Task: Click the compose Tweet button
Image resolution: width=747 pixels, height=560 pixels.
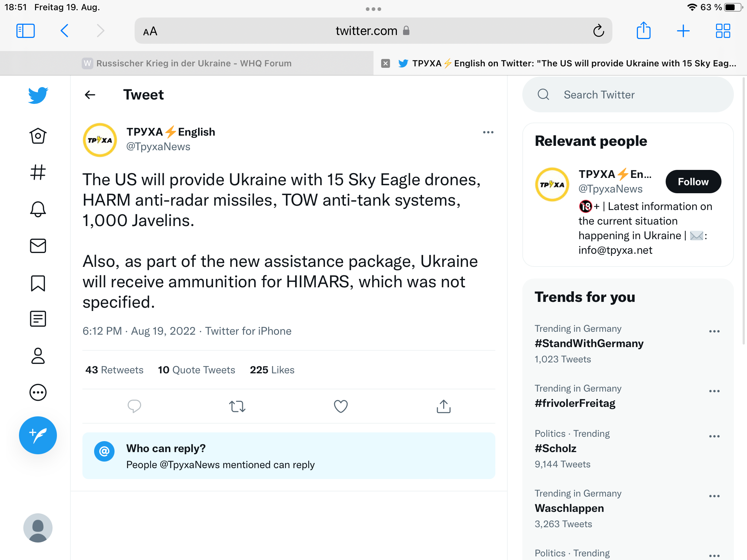Action: tap(38, 435)
